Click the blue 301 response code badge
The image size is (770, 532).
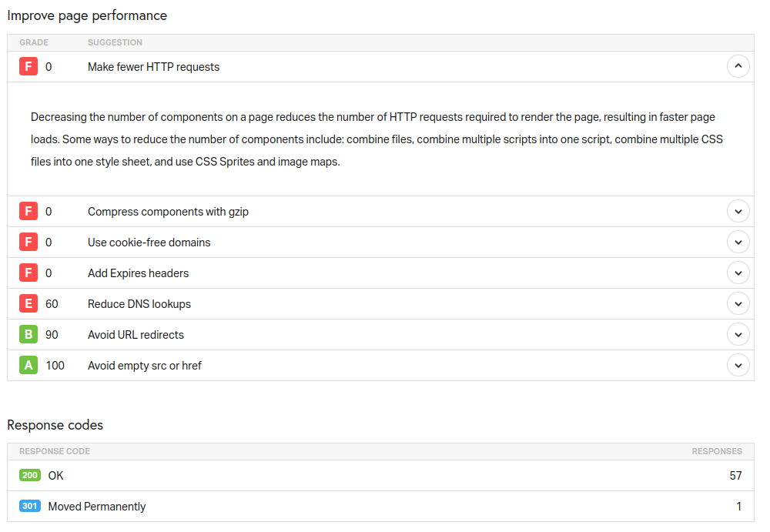pos(30,506)
